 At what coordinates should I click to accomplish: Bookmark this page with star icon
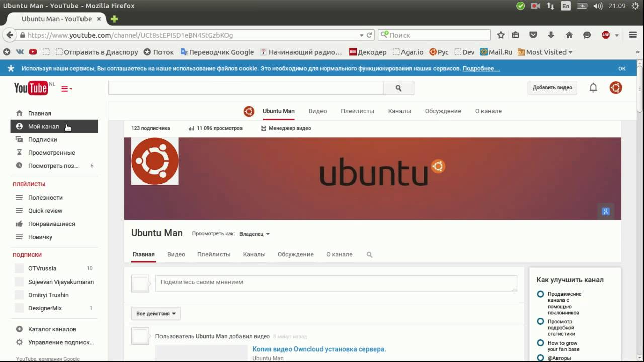501,35
